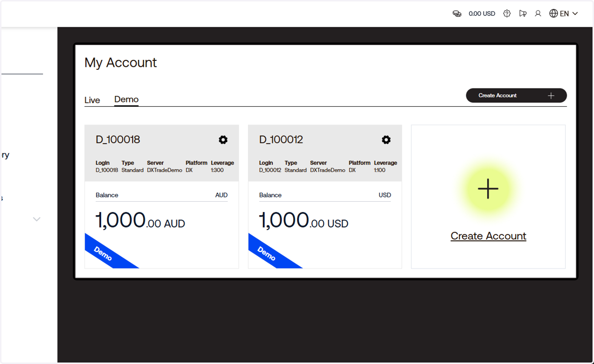Viewport: 594px width, 364px height.
Task: Click the D_100018 account title
Action: pos(118,140)
